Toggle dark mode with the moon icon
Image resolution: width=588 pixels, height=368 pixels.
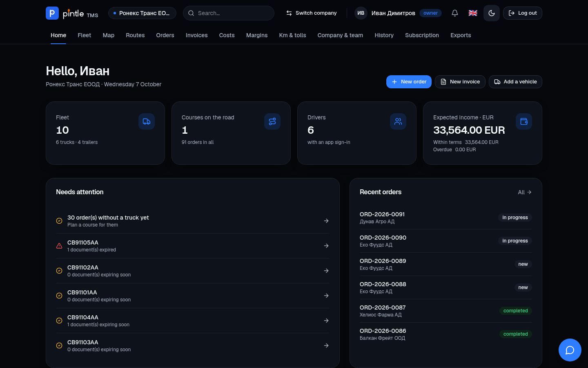point(492,13)
